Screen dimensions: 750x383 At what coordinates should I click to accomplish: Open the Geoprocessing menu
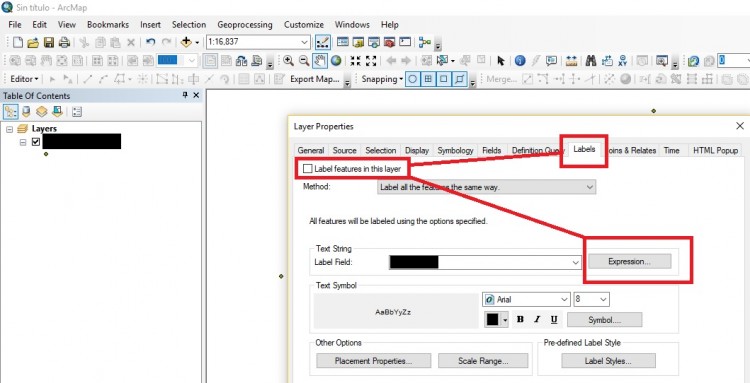pyautogui.click(x=244, y=24)
